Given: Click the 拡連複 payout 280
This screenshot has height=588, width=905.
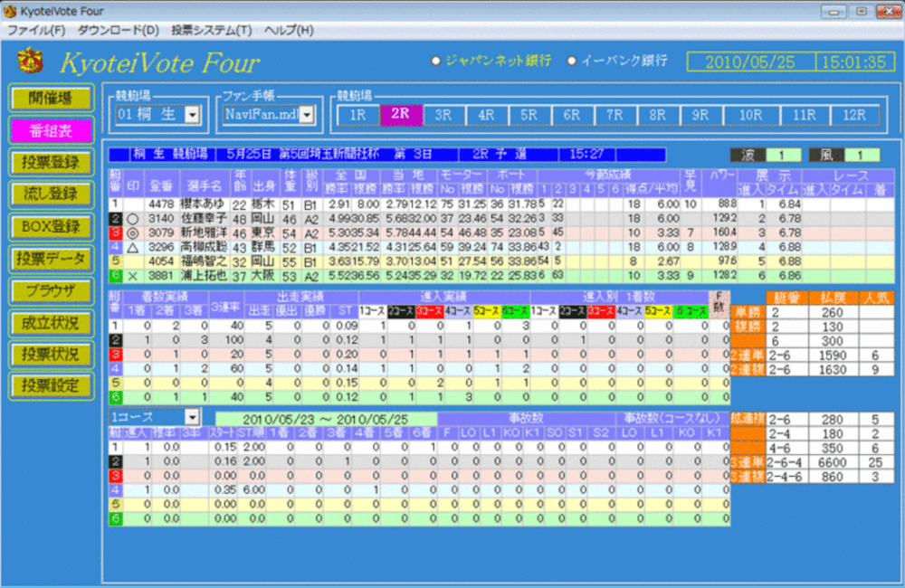Looking at the screenshot, I should pos(833,420).
